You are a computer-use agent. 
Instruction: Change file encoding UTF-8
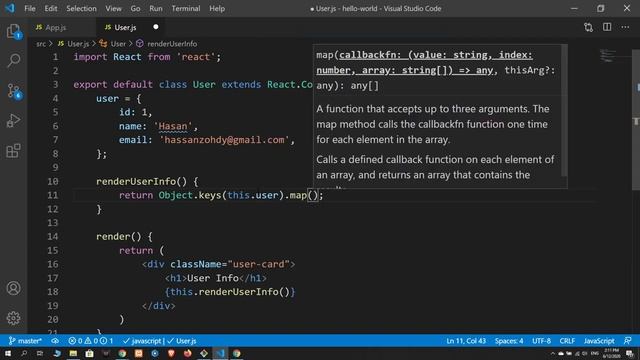(x=541, y=341)
